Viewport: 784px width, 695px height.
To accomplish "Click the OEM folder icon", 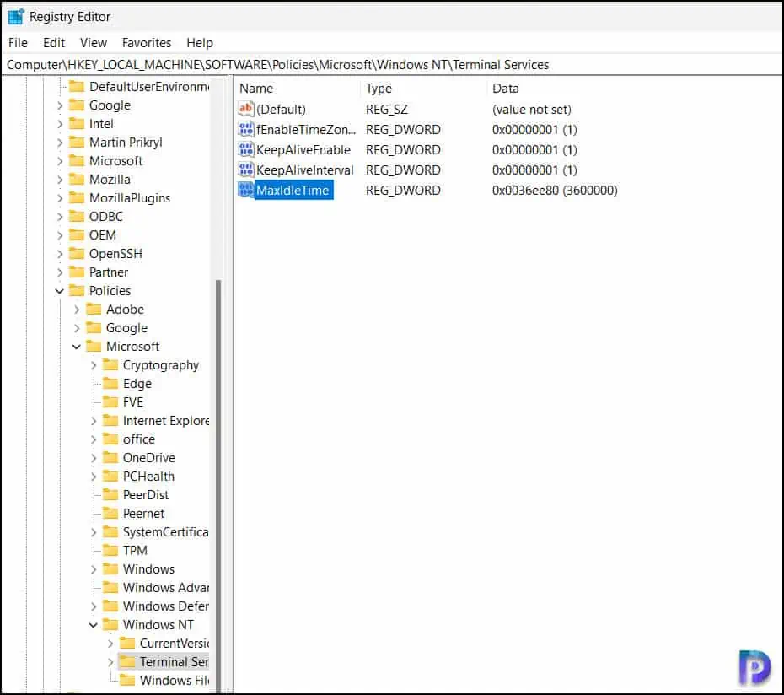I will (77, 234).
